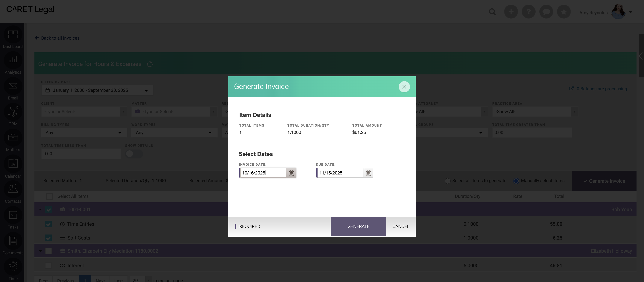
Task: Choose Select all items to generate radio
Action: coord(447,181)
